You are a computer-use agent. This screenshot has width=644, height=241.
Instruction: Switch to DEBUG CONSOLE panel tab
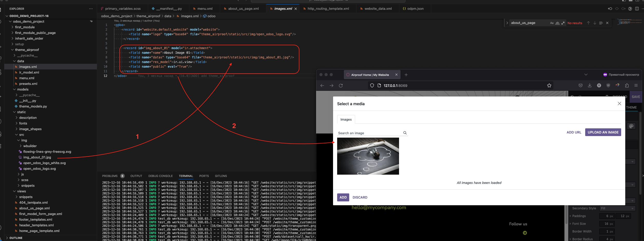click(160, 176)
